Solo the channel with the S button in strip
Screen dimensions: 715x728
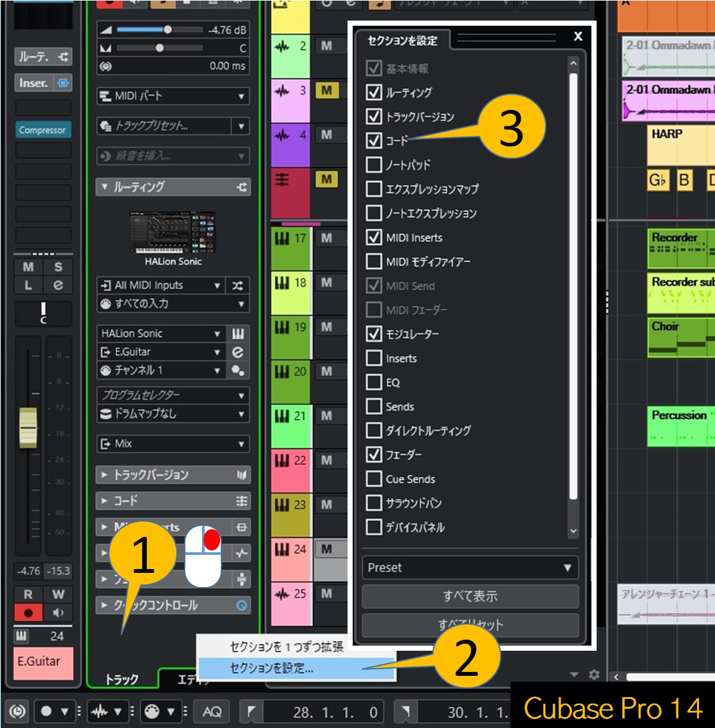pos(58,267)
